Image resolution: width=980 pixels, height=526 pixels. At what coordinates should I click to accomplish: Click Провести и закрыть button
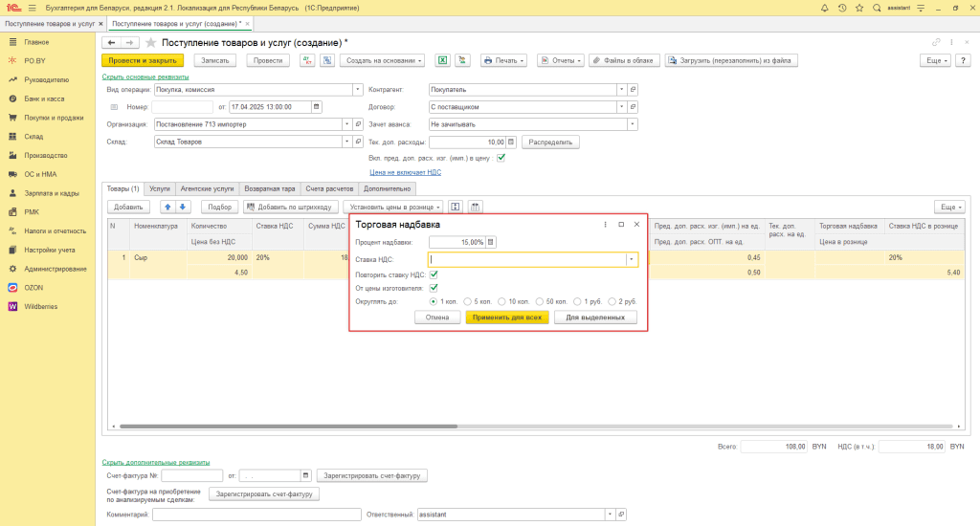[143, 60]
